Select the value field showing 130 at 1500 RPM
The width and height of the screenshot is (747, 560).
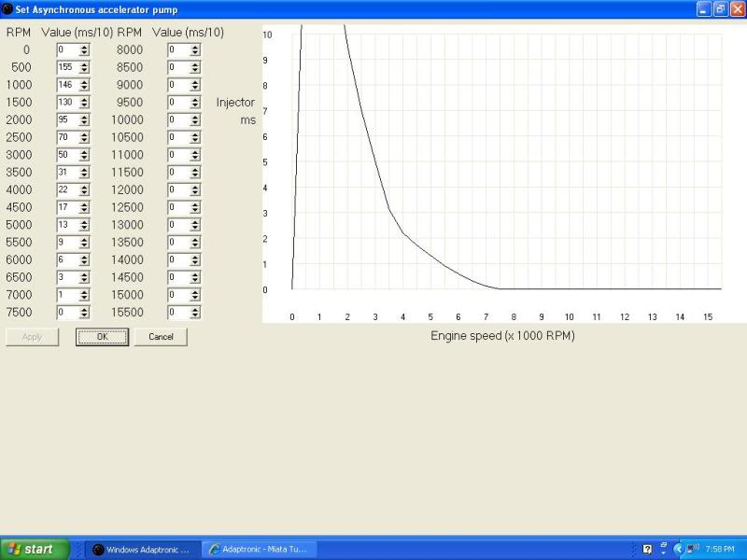67,103
